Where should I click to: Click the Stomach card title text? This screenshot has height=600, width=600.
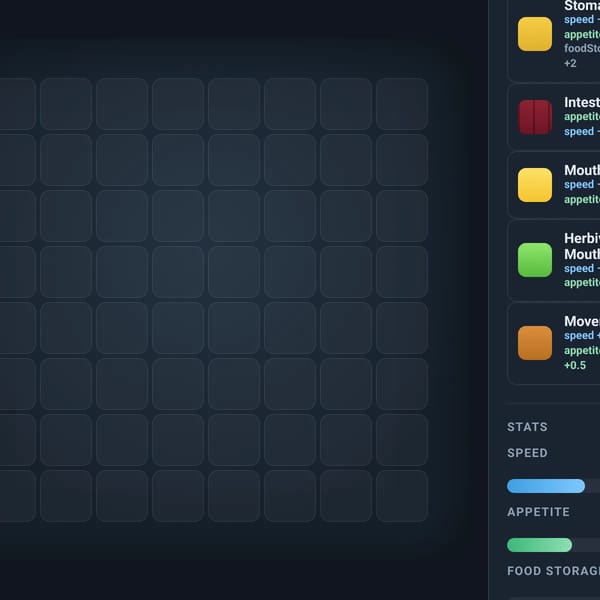click(582, 6)
